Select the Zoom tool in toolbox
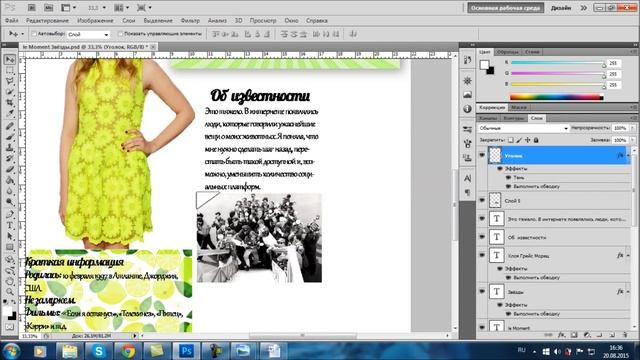The height and width of the screenshot is (360, 640). click(10, 291)
